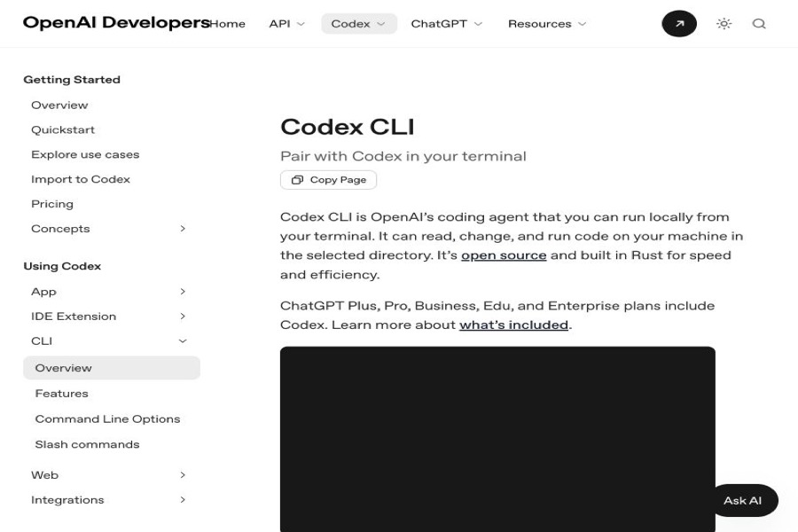Click the App sidebar label
This screenshot has width=798, height=532.
(43, 292)
